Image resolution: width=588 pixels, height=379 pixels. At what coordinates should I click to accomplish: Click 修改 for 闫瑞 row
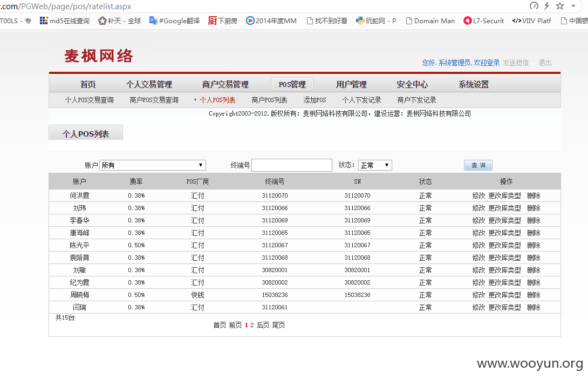pos(478,307)
